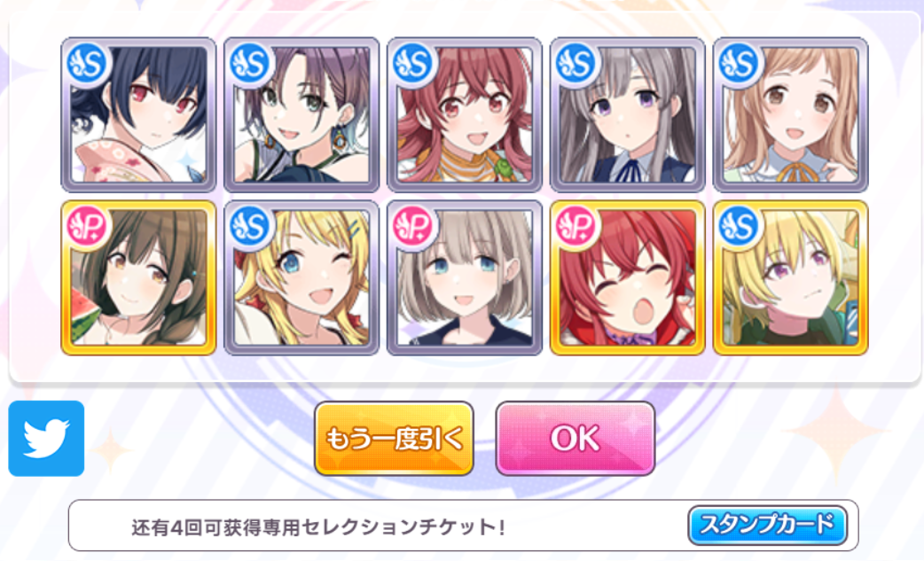This screenshot has height=561, width=924.
Task: Open the スタンプカード stamp card
Action: (x=767, y=525)
